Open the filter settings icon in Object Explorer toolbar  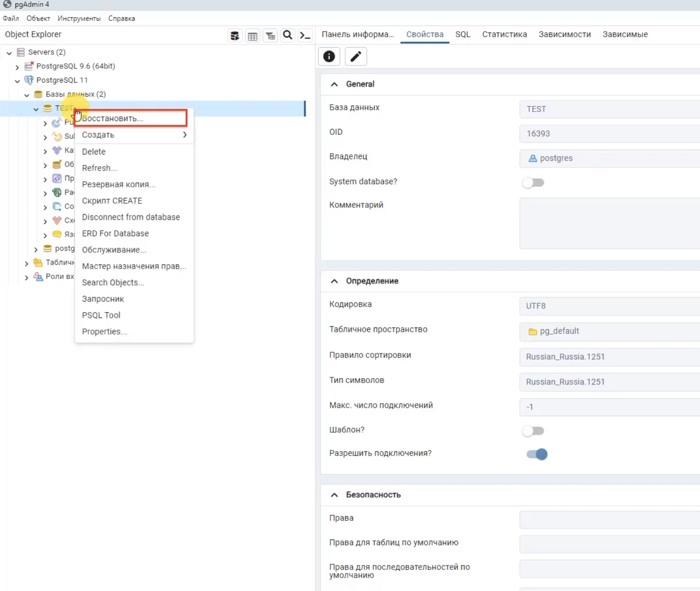click(x=270, y=35)
